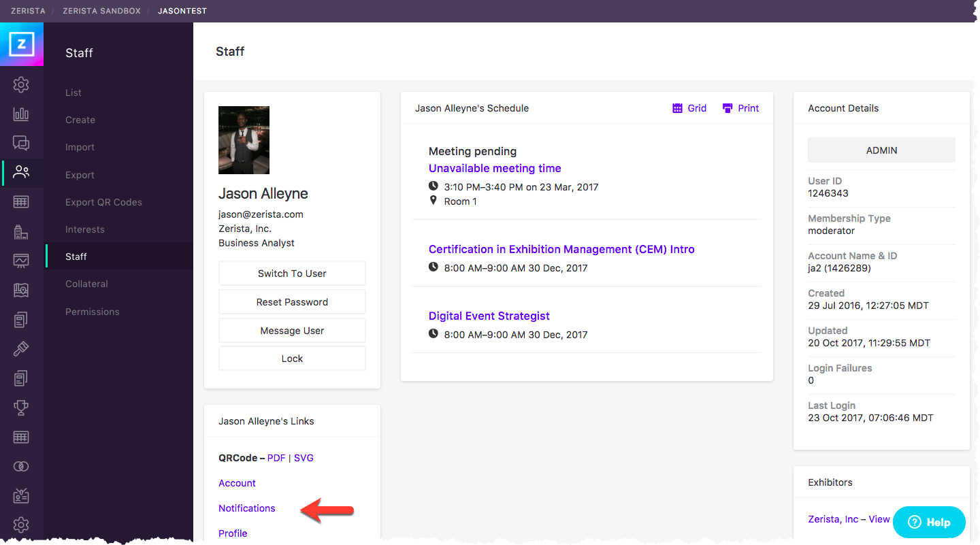980x545 pixels.
Task: Open Unavailable meeting time entry
Action: [x=495, y=168]
